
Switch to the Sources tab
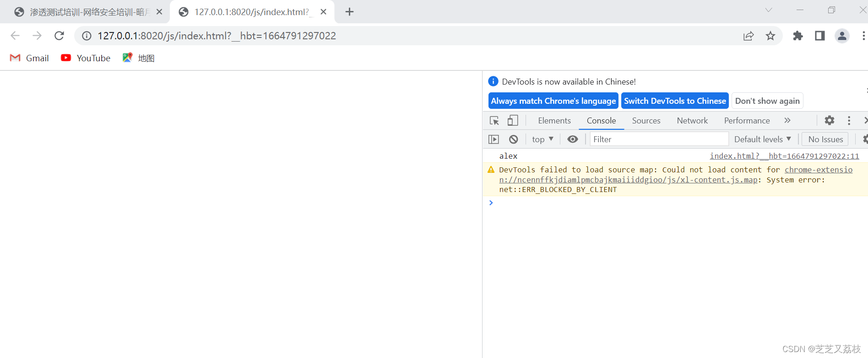646,121
